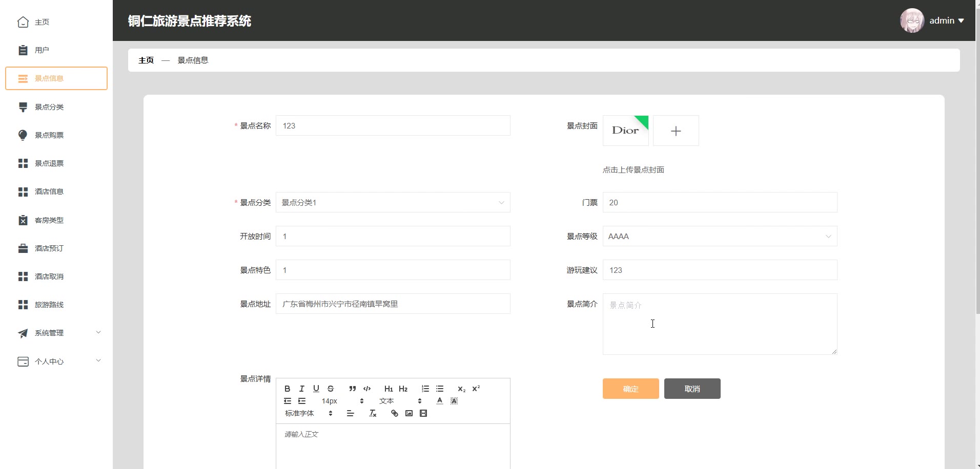Go to 旅游路线 in the sidebar
The width and height of the screenshot is (980, 469).
49,305
